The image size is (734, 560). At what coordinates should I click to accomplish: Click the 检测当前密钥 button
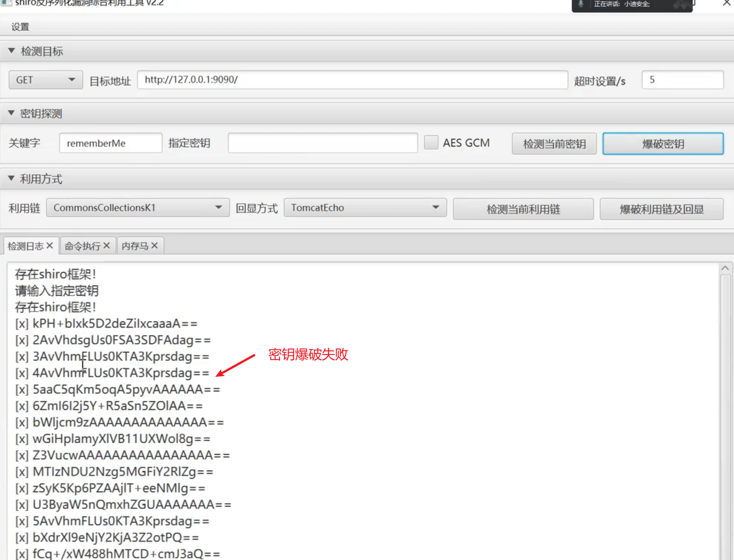pos(554,144)
